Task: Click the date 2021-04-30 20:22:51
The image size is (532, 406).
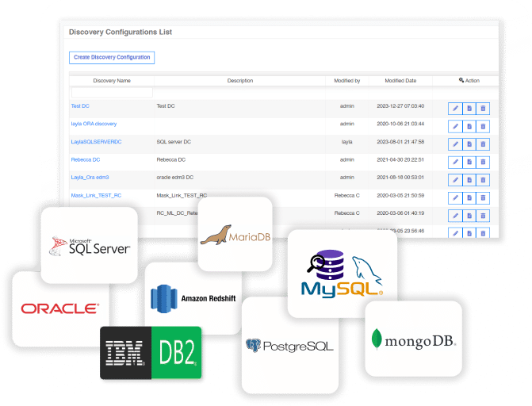Action: [x=400, y=159]
